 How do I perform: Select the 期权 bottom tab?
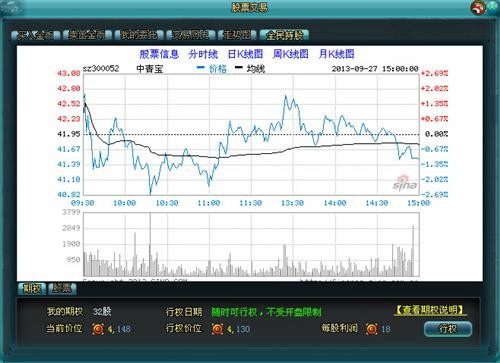pyautogui.click(x=31, y=289)
